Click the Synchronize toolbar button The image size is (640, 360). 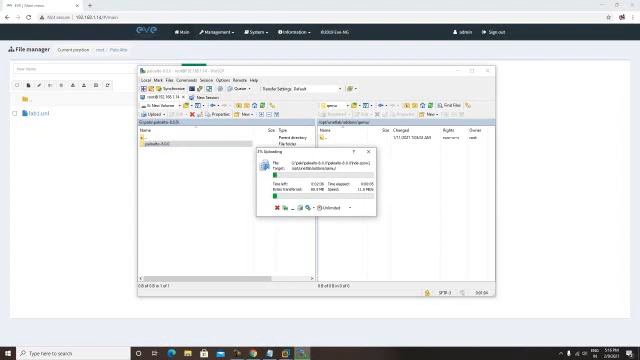(171, 89)
